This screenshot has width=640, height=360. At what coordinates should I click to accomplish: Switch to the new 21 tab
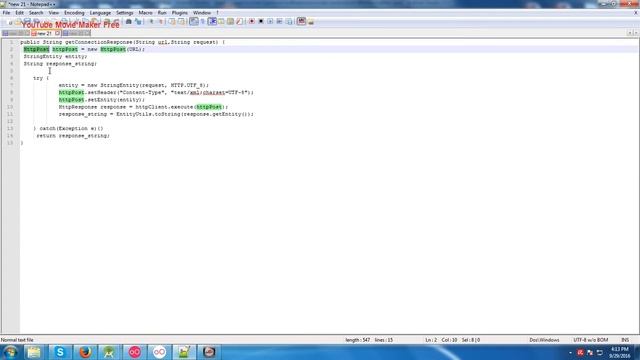(x=44, y=33)
